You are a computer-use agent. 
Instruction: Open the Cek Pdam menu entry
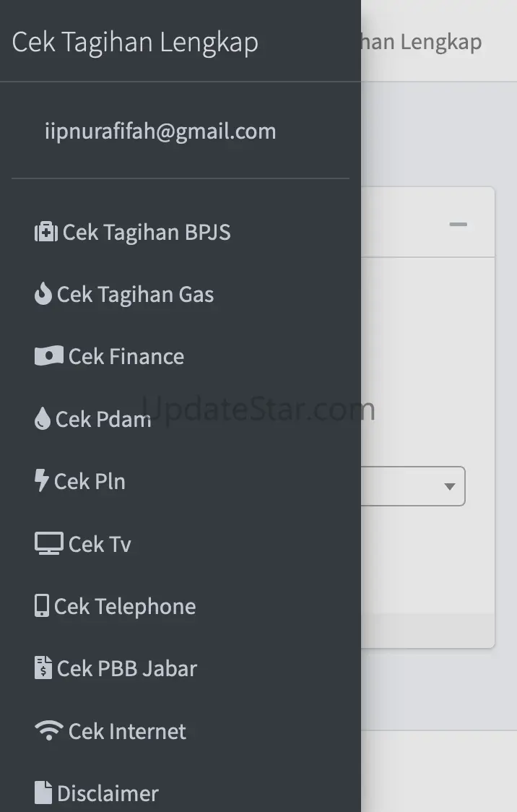[103, 419]
